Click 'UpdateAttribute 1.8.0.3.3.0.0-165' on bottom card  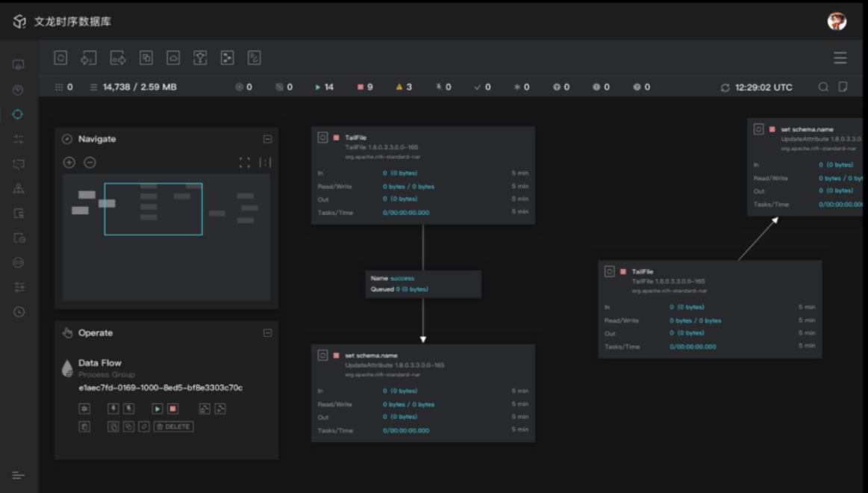point(395,365)
